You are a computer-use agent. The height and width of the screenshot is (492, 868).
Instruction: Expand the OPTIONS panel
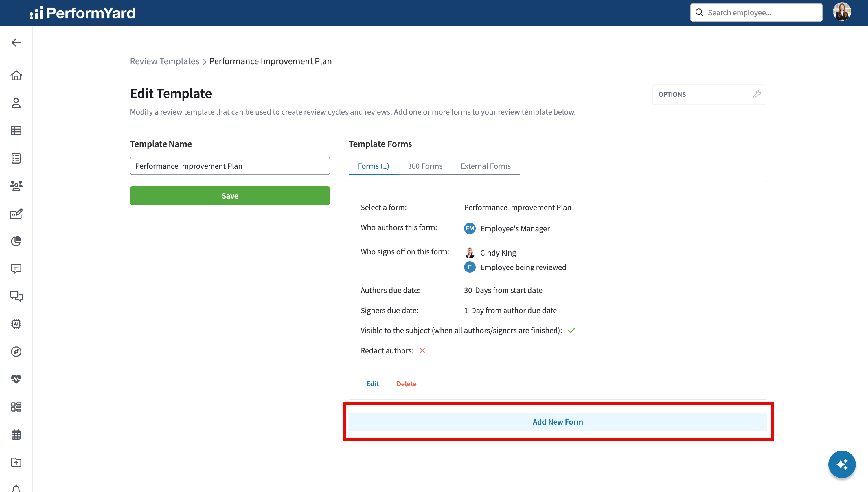[x=709, y=94]
